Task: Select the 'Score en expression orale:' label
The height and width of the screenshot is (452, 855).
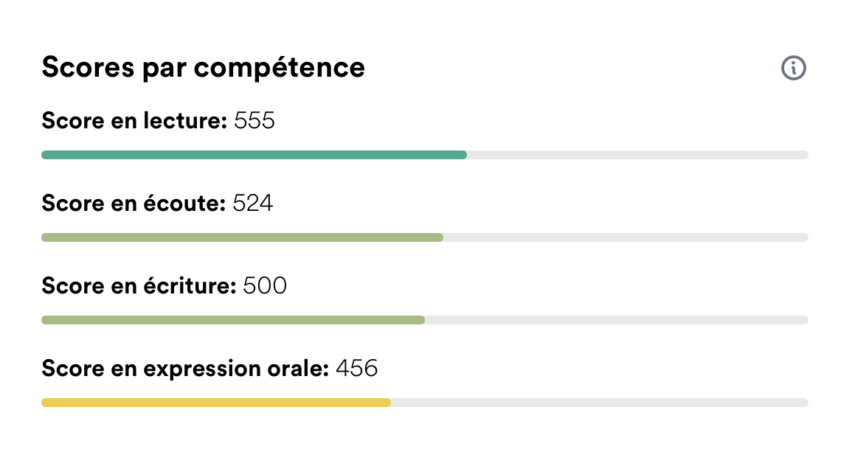Action: click(x=185, y=368)
